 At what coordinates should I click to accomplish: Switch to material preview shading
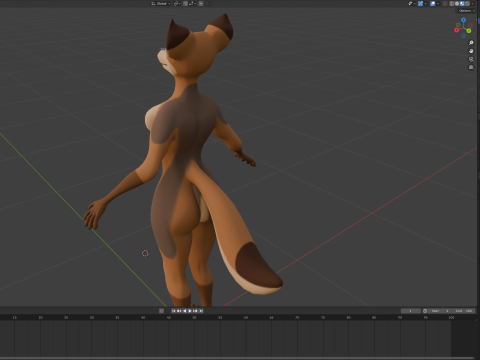pyautogui.click(x=462, y=3)
